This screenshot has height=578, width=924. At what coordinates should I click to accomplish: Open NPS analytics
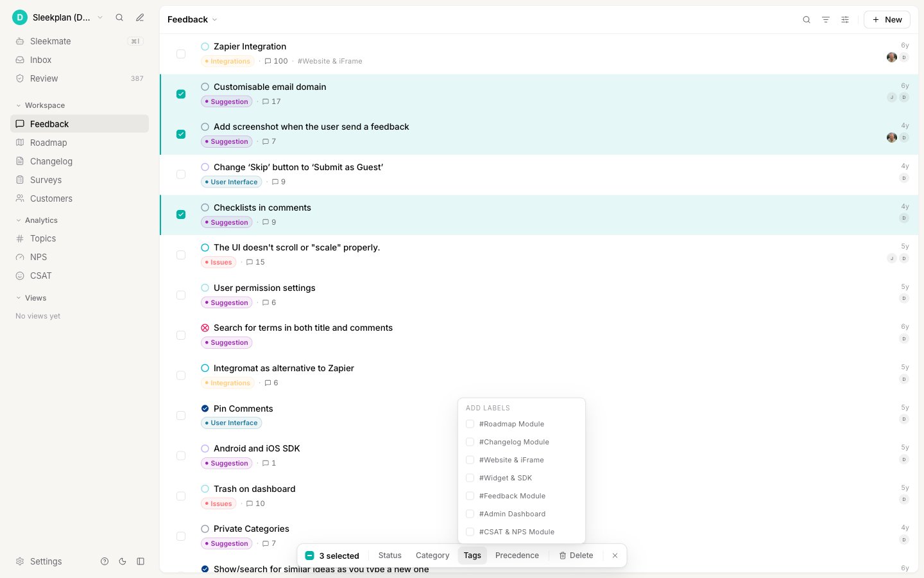click(80, 257)
